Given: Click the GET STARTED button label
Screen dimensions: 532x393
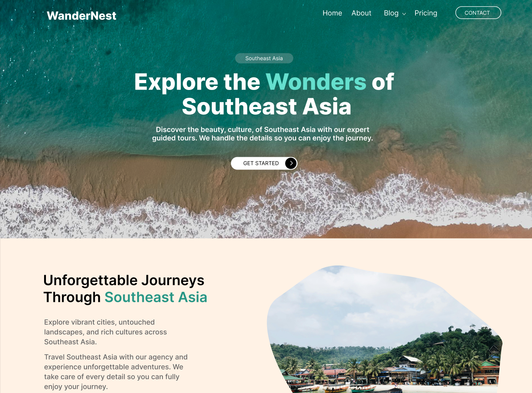Looking at the screenshot, I should (261, 163).
